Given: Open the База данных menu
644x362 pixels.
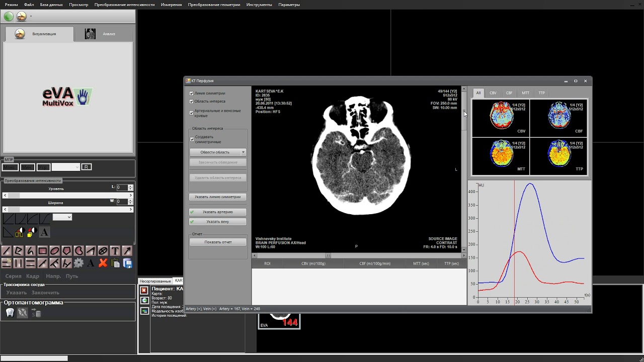Looking at the screenshot, I should tap(51, 5).
